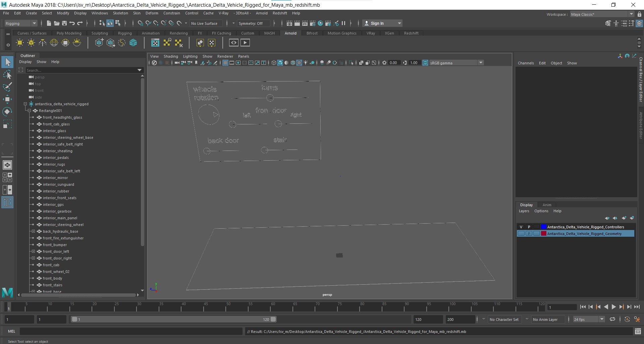Click the Arnold play render shelf icon
The width and height of the screenshot is (644, 344).
245,43
